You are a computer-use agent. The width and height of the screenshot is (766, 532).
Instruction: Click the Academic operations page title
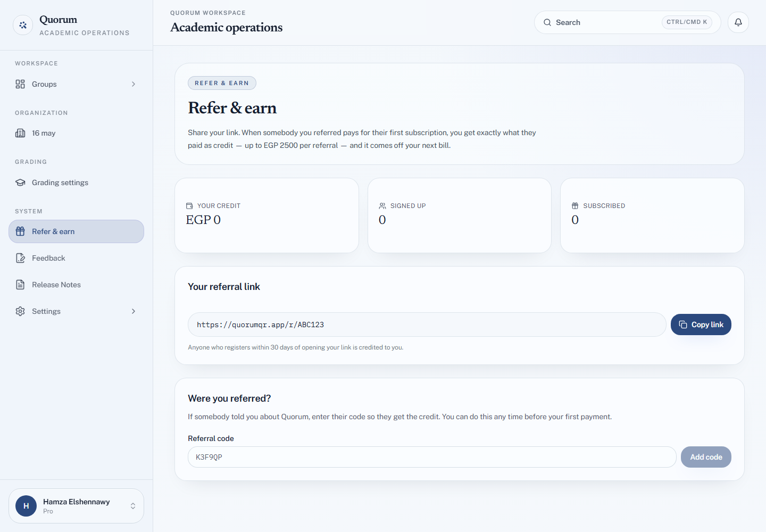point(227,27)
